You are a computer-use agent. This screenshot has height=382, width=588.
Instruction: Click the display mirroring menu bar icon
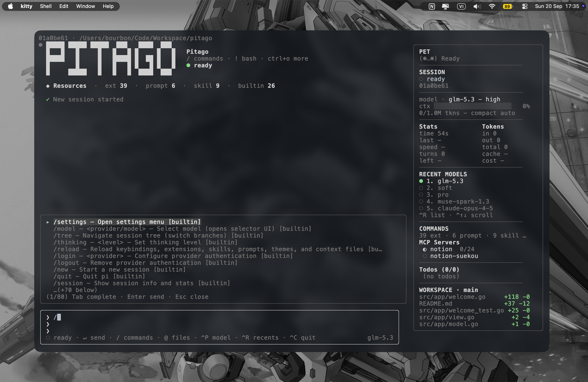(445, 6)
